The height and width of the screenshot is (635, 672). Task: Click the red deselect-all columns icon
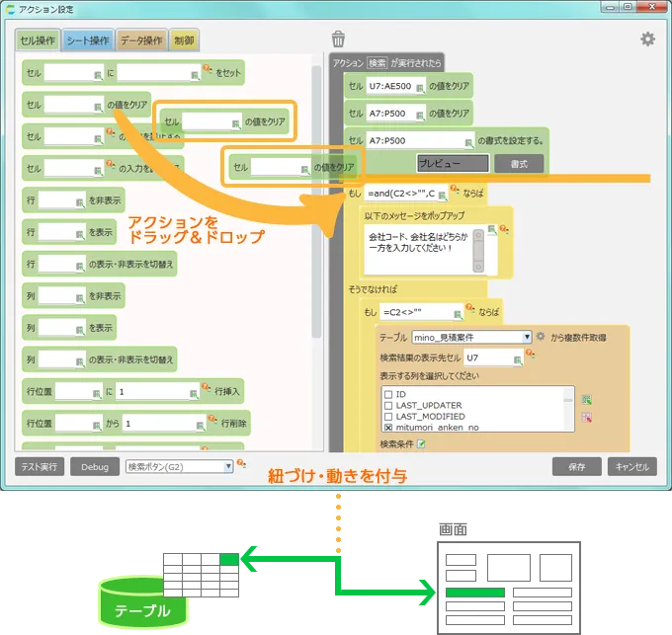click(587, 418)
